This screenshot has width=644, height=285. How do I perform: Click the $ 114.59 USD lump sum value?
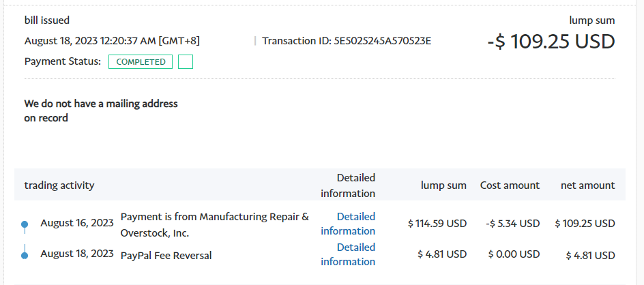click(437, 224)
